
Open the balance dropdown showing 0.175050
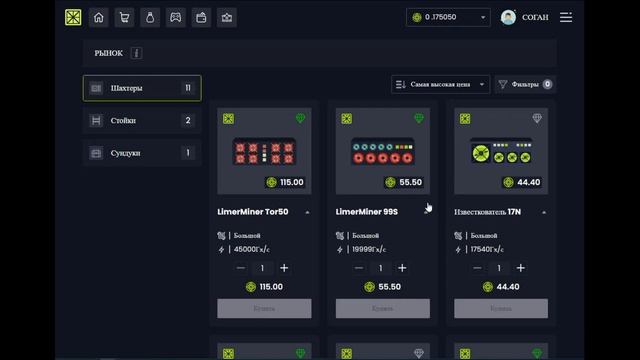[448, 18]
